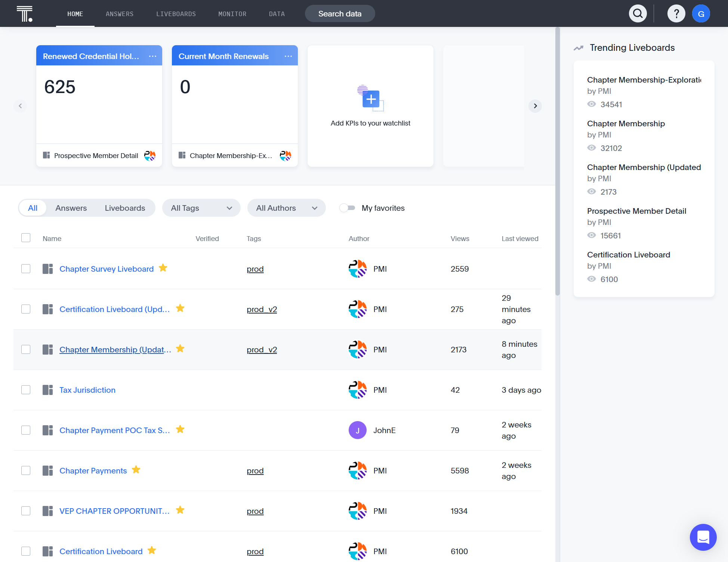
Task: Click the favorite star next to Certification Liveboard (Upd...
Action: coord(180,308)
